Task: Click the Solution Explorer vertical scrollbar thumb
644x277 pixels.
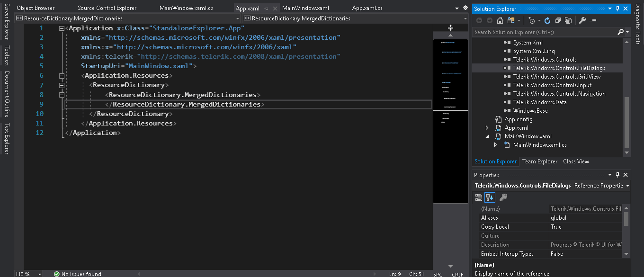Action: click(x=627, y=123)
